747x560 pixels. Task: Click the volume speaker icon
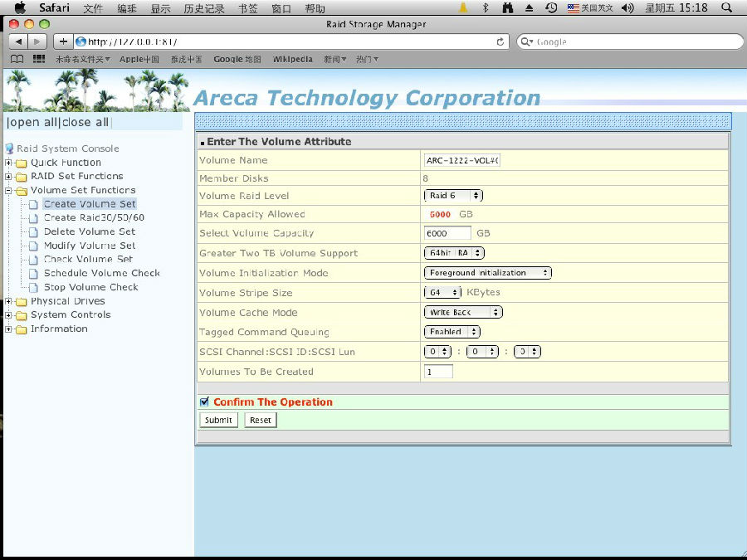628,7
